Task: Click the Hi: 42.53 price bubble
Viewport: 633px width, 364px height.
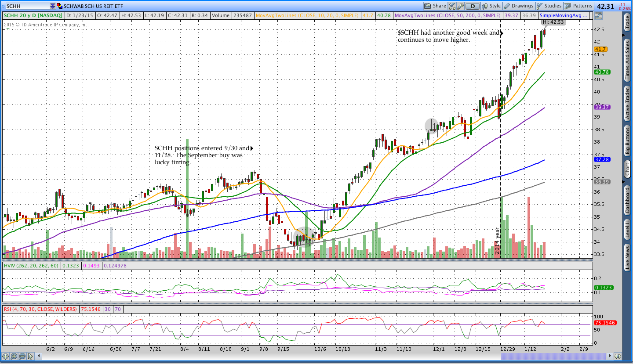Action: pos(553,22)
